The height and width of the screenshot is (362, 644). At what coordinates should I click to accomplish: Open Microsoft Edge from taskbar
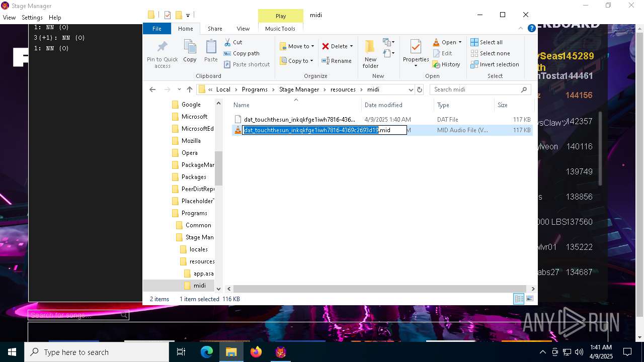(207, 352)
